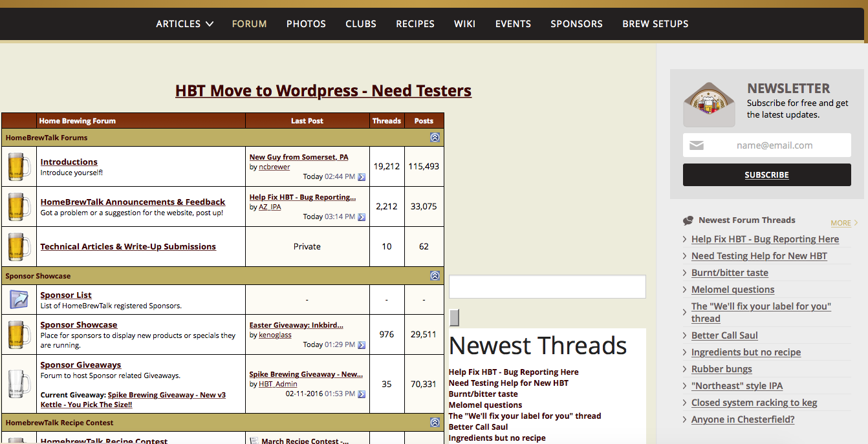Open sidebar thread Need Testing Help for New HBT
Screen dimensions: 868x444
tap(759, 256)
